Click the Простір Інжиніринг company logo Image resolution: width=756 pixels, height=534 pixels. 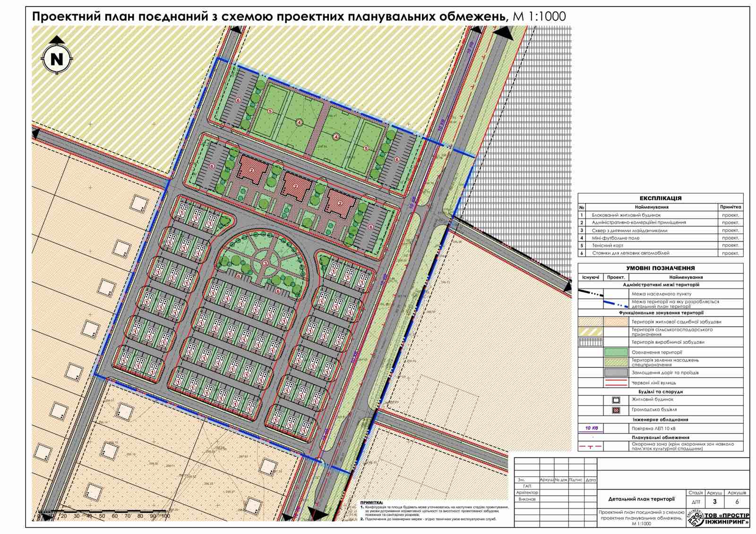tap(719, 518)
